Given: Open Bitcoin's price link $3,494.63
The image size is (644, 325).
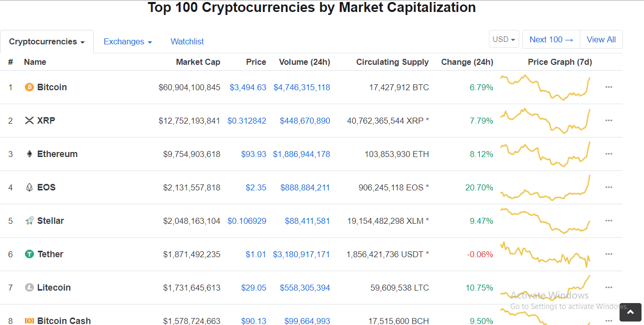Looking at the screenshot, I should coord(248,88).
